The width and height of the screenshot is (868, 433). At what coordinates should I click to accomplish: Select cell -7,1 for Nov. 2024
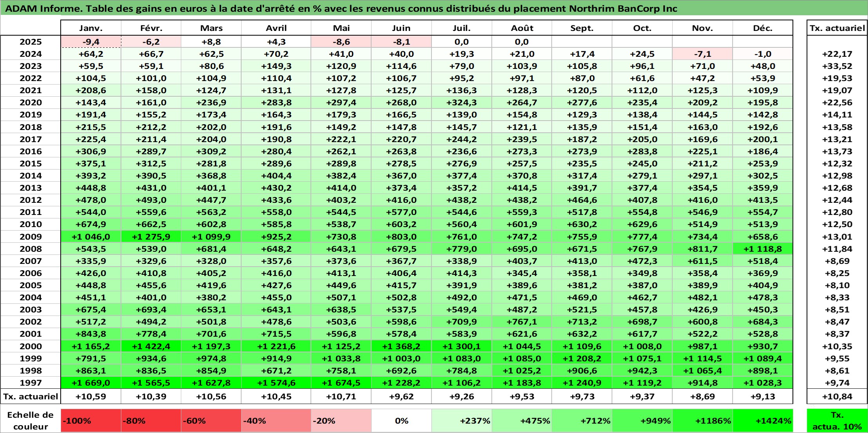[702, 54]
